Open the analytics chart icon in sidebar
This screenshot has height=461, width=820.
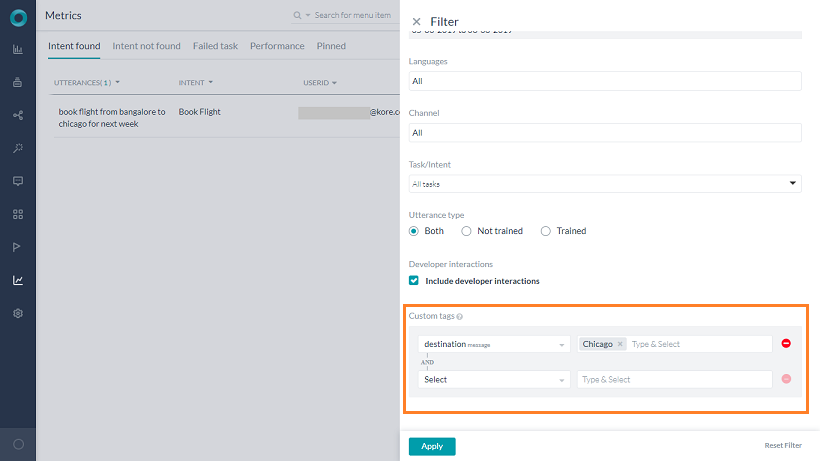(x=18, y=280)
